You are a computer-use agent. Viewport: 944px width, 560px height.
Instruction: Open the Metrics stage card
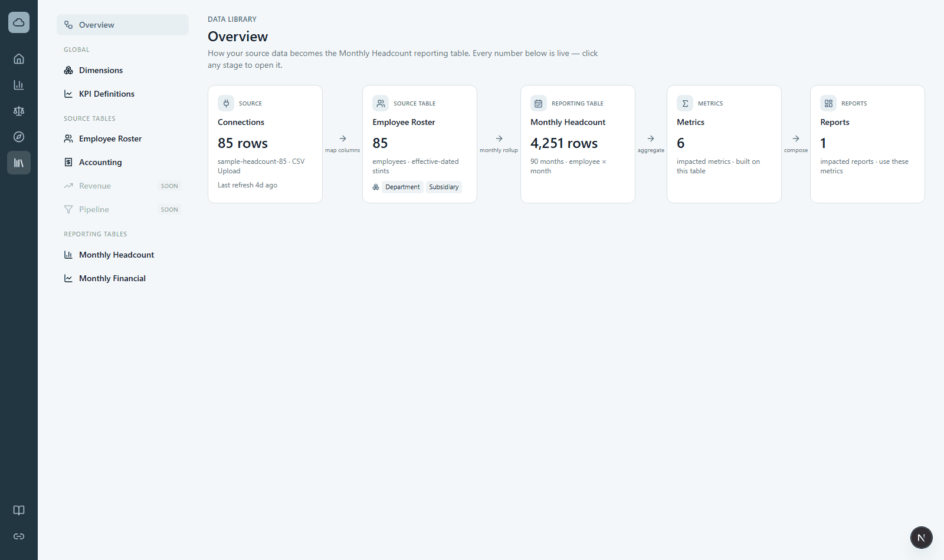[x=724, y=144]
